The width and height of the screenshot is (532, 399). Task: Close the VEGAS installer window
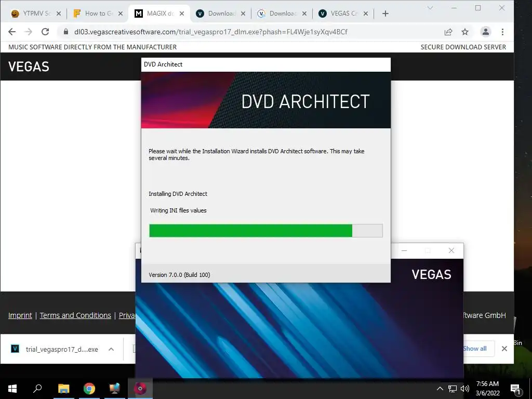click(x=451, y=250)
